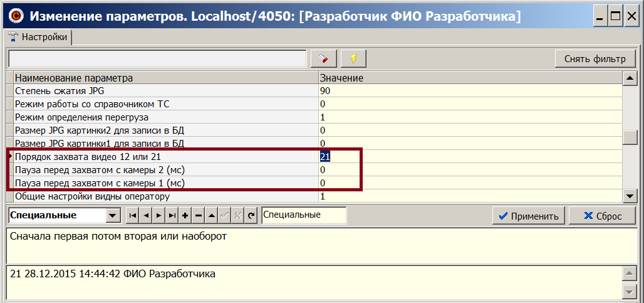
Task: Click the lightning bolt quick filter icon
Action: tap(353, 59)
